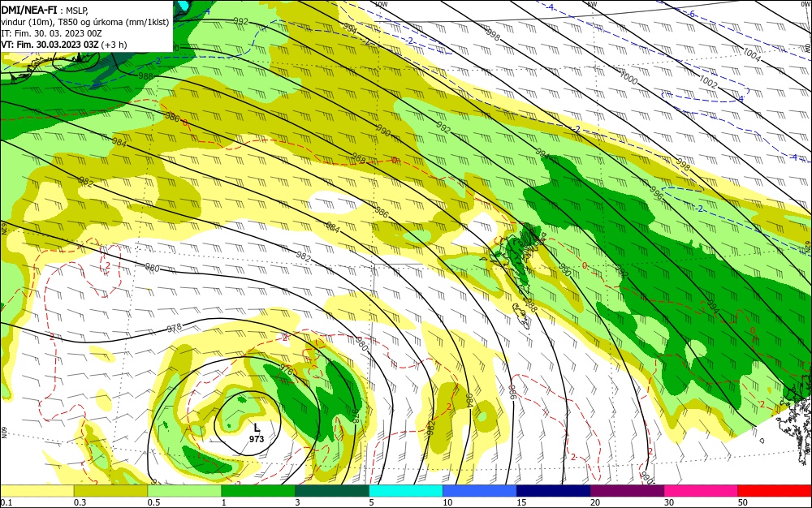The width and height of the screenshot is (812, 508).
Task: Click the 973 central pressure value
Action: (x=257, y=439)
